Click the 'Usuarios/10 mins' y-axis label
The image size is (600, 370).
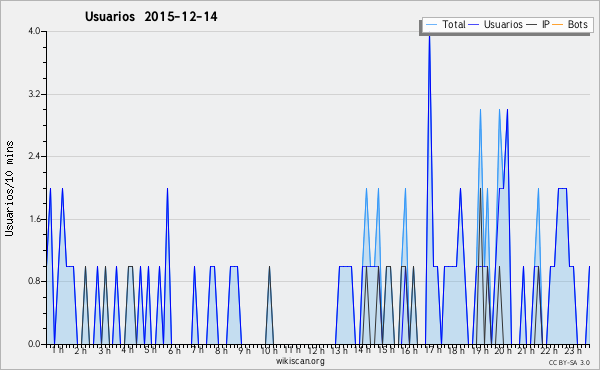pyautogui.click(x=9, y=188)
